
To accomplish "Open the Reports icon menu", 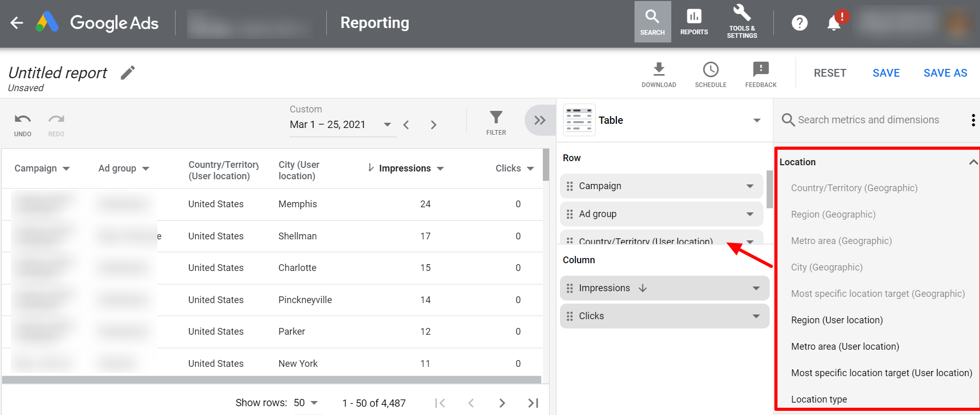I will (x=694, y=22).
